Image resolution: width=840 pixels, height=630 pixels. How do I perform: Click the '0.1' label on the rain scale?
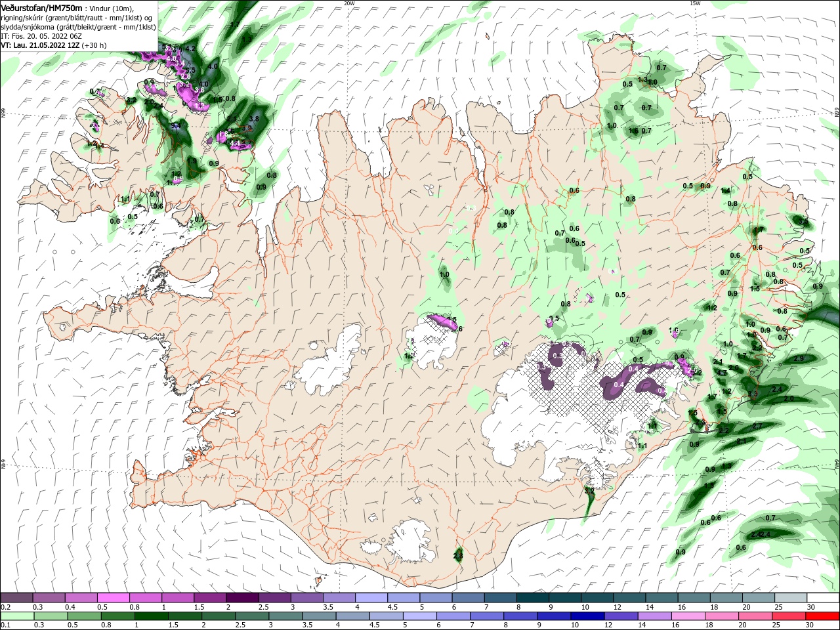6,625
